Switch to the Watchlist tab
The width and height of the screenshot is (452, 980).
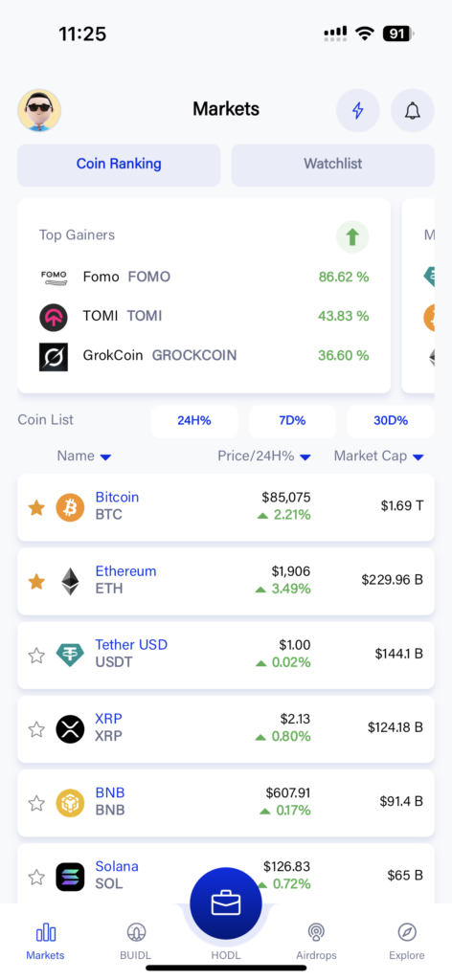332,165
